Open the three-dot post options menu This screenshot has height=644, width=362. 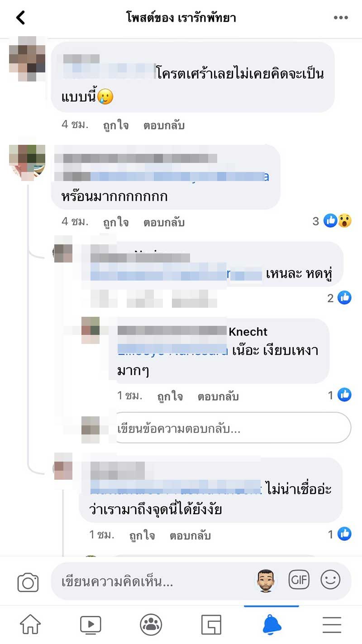pyautogui.click(x=341, y=18)
